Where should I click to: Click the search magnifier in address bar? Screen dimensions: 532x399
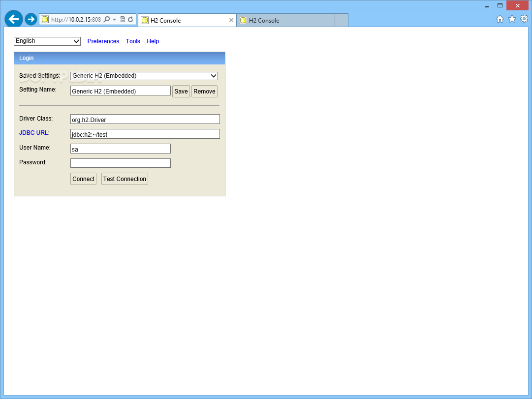pos(106,19)
